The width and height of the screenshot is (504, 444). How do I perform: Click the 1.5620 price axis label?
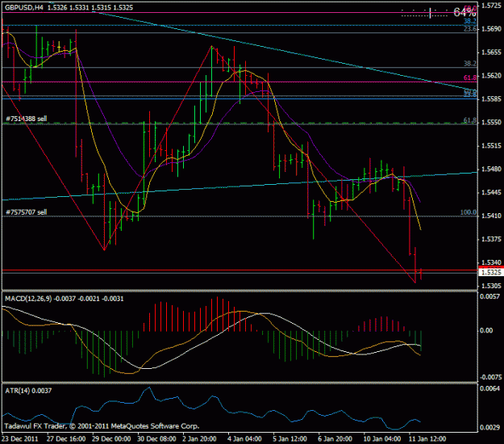click(491, 76)
